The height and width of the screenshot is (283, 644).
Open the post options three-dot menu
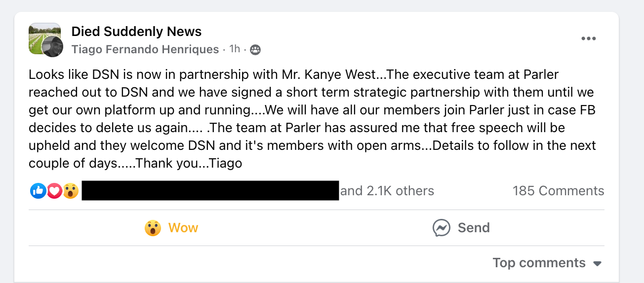[x=588, y=39]
